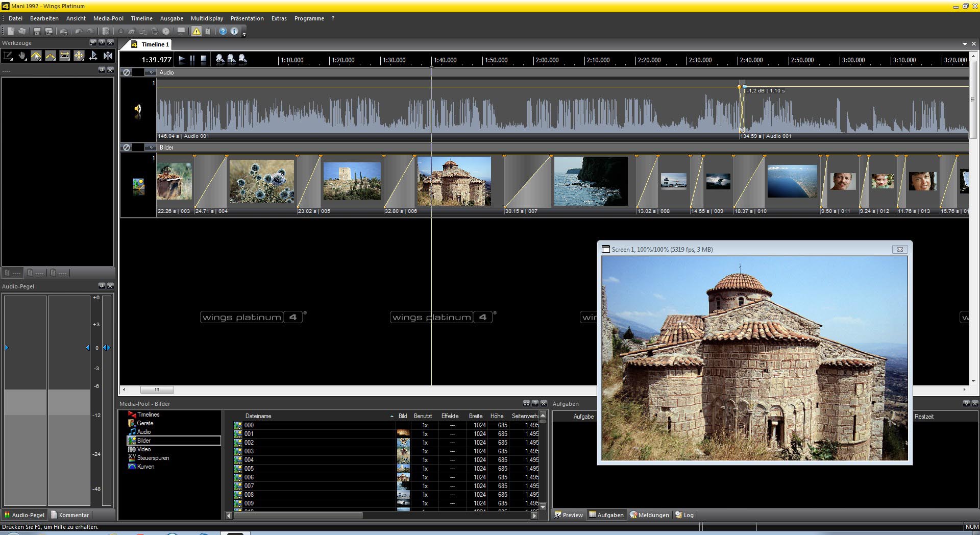
Task: Select the hand pan tool in Werkzeuge
Action: coord(22,56)
